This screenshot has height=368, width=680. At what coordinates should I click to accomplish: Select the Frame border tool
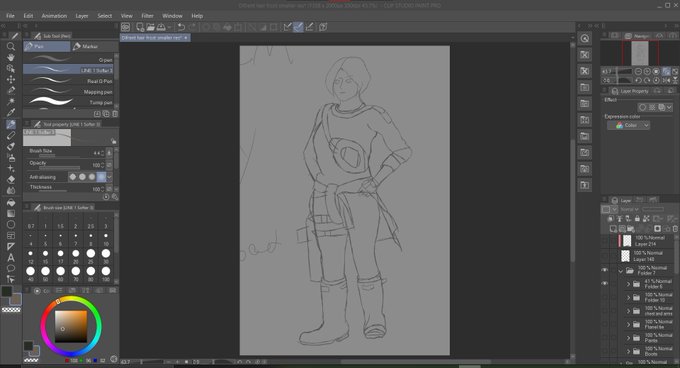point(11,235)
